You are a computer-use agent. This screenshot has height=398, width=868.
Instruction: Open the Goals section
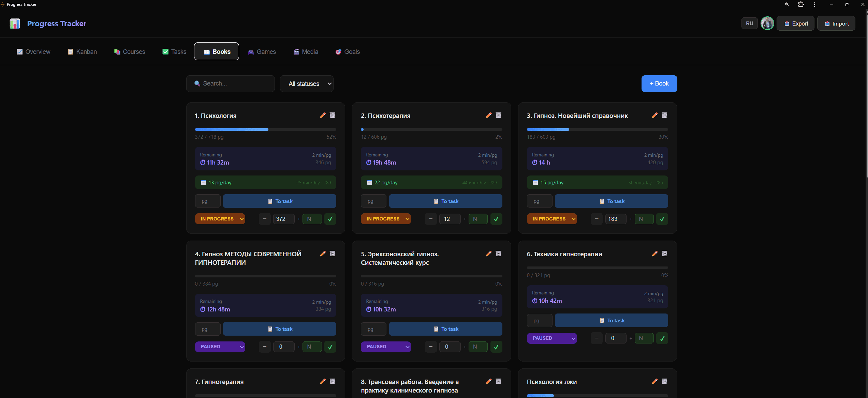347,51
